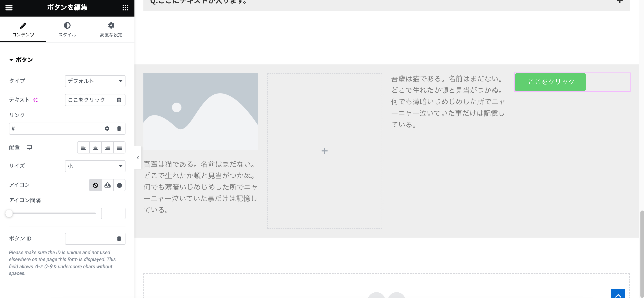Switch to the スタイル tab
This screenshot has height=298, width=644.
(x=67, y=29)
